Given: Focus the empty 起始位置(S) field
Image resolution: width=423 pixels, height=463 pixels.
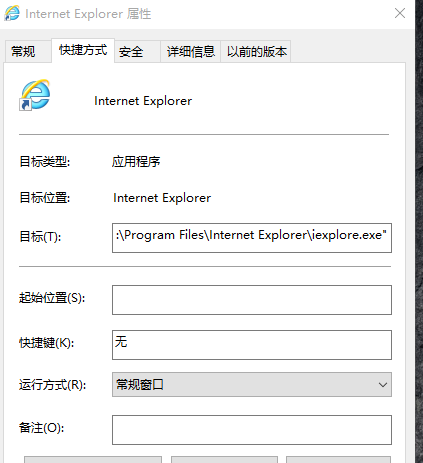Looking at the screenshot, I should (252, 300).
